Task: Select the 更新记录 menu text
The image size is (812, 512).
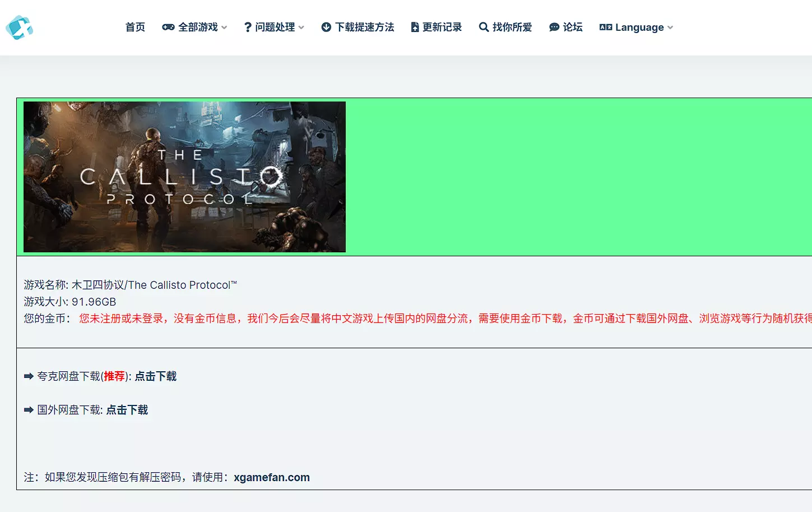Action: (x=442, y=27)
